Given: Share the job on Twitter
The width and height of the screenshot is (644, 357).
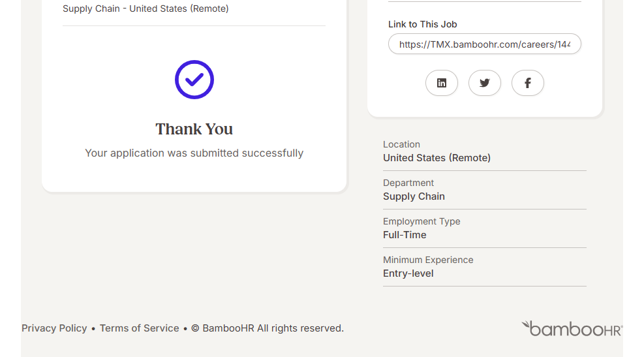Looking at the screenshot, I should coord(485,83).
